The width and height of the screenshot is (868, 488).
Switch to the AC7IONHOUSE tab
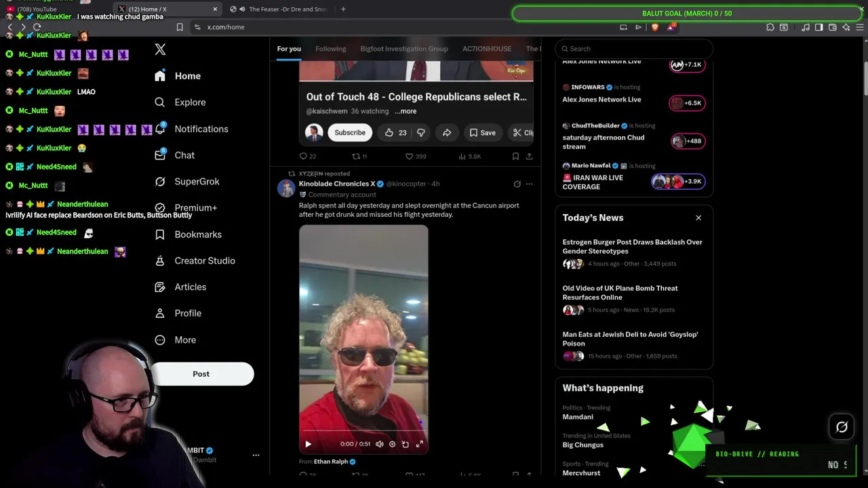click(487, 49)
